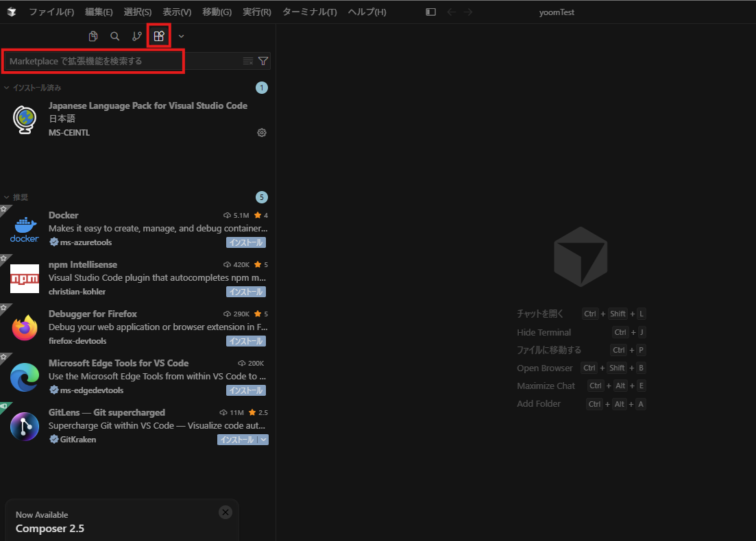The height and width of the screenshot is (541, 756).
Task: Go back with the left arrow
Action: [451, 12]
